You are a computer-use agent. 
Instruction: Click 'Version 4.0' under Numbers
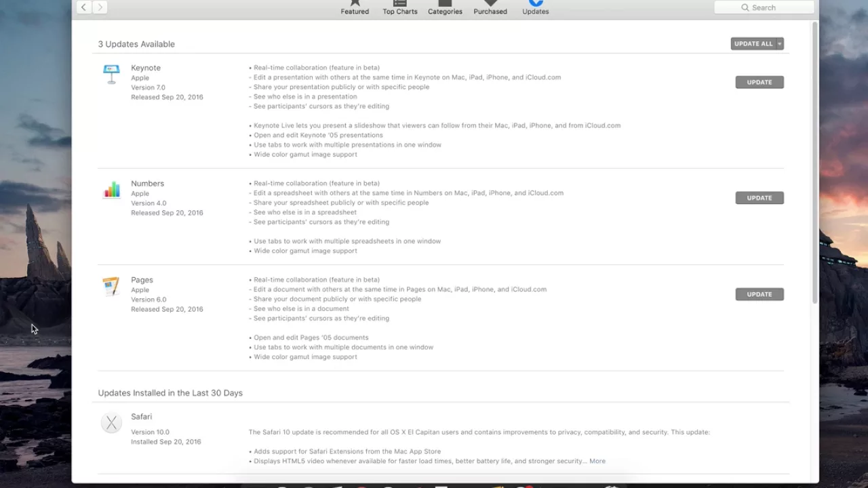(x=149, y=203)
